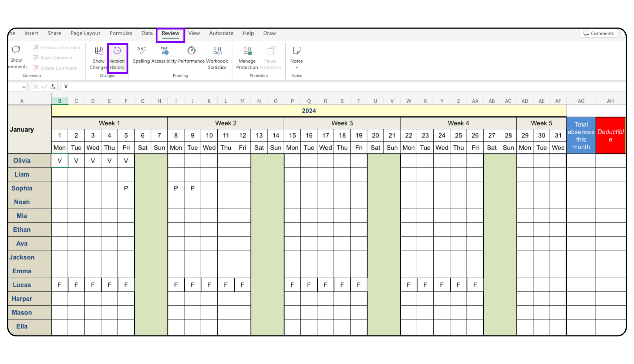Select the 2024 title cell

pyautogui.click(x=309, y=111)
